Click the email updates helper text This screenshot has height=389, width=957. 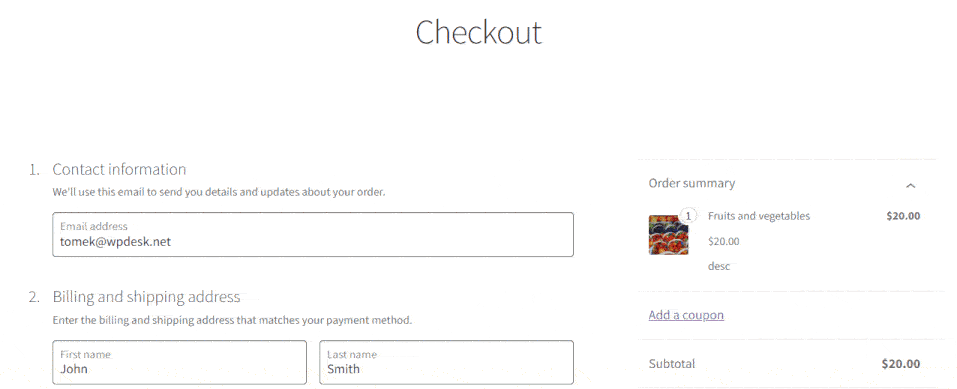(219, 192)
